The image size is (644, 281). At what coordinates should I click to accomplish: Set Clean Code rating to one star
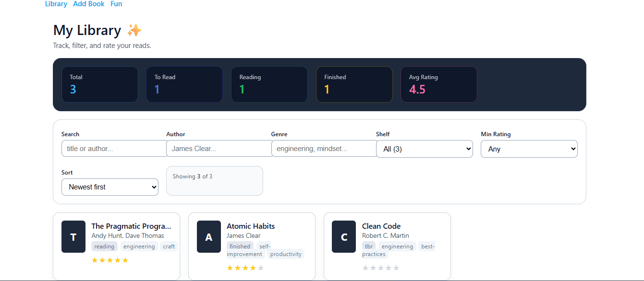point(365,268)
